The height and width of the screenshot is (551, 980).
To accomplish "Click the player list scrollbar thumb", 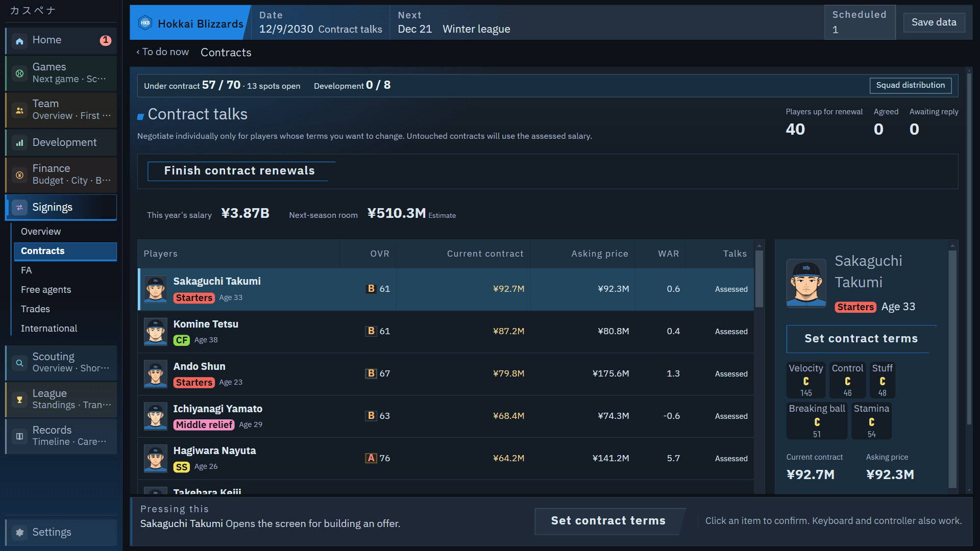I will (x=759, y=279).
